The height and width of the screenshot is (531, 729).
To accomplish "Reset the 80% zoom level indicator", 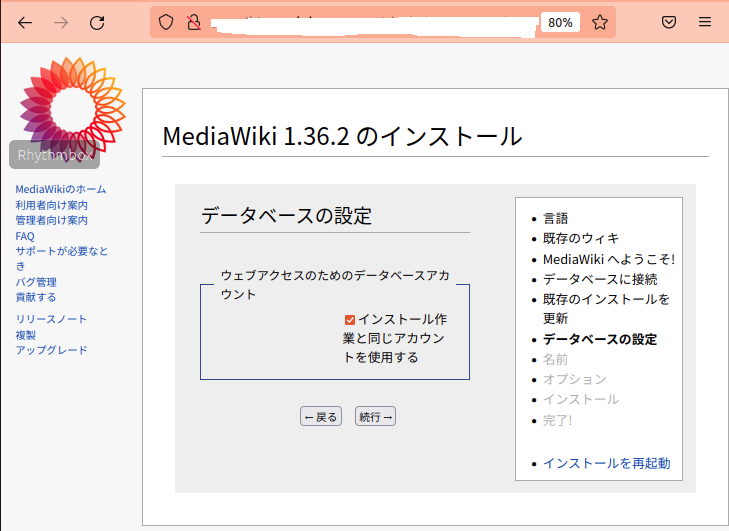I will click(x=560, y=22).
